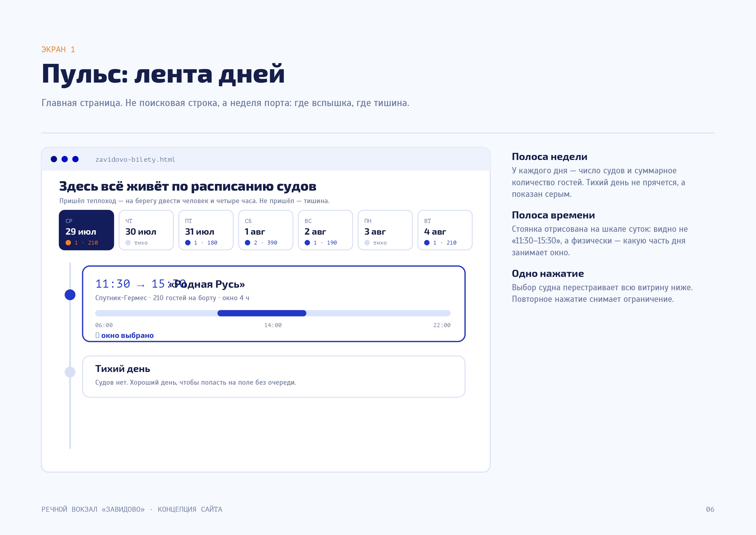Select the day tab ПН 3 авг
756x535 pixels.
click(385, 230)
